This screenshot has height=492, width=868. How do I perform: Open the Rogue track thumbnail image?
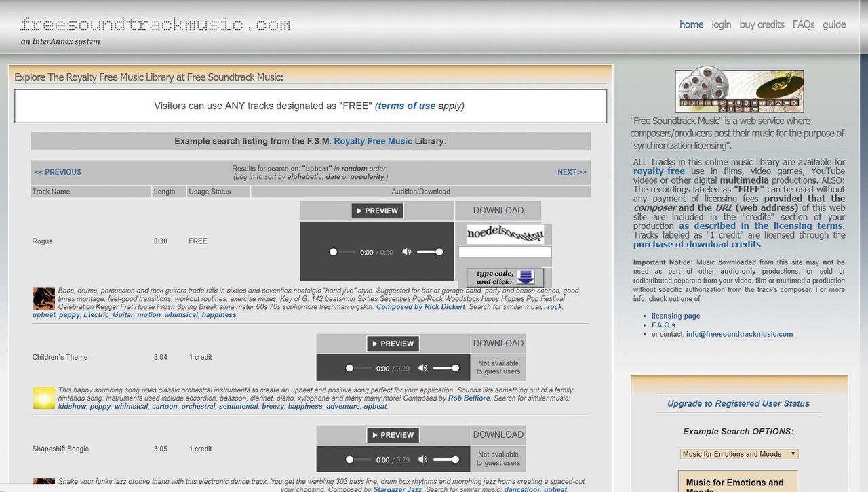click(x=44, y=299)
